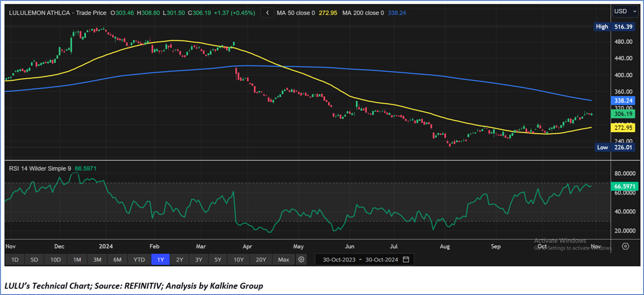Select the Max time range
This screenshot has width=644, height=295.
284,260
